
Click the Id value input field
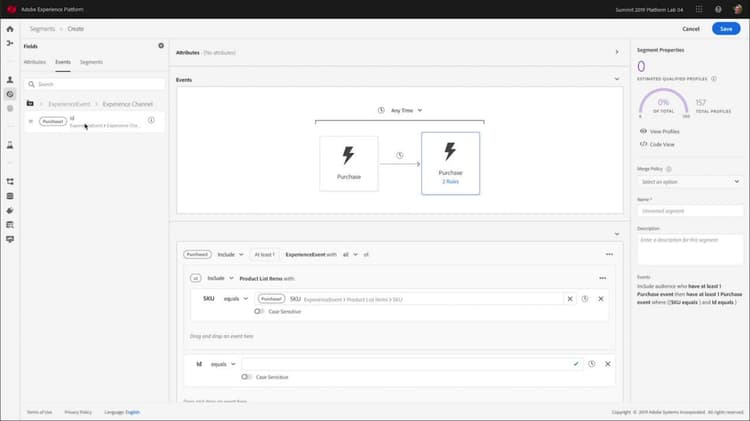(407, 364)
